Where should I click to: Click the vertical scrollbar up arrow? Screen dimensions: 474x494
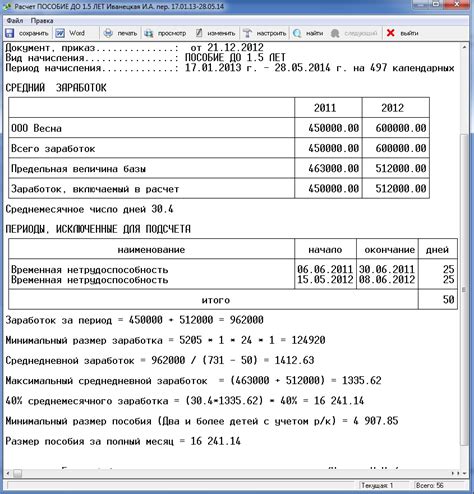point(464,48)
